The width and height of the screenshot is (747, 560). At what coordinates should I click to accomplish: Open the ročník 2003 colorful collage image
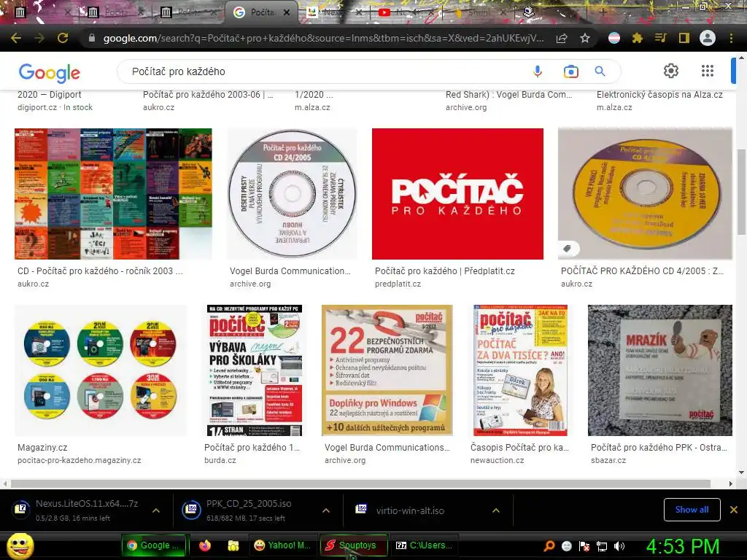[x=113, y=194]
